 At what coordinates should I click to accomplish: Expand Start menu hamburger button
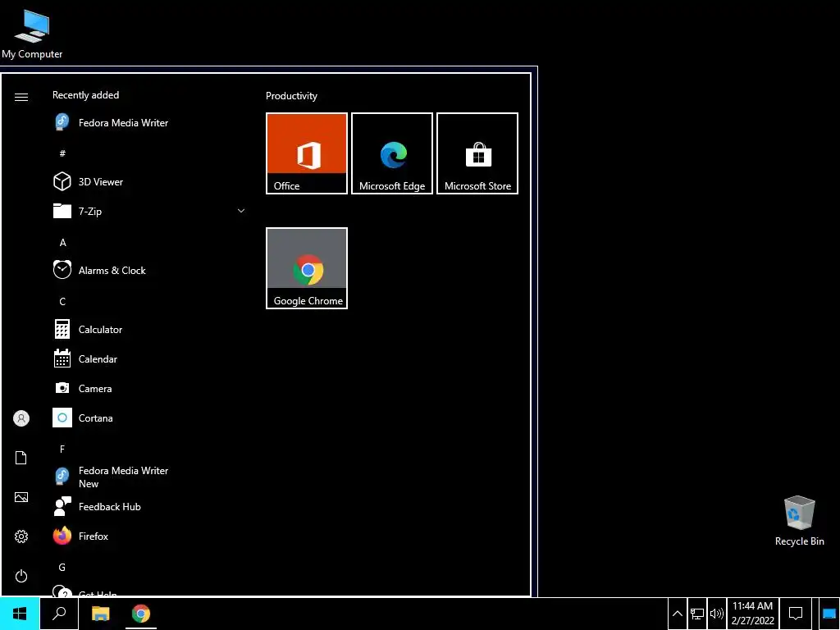pyautogui.click(x=21, y=97)
